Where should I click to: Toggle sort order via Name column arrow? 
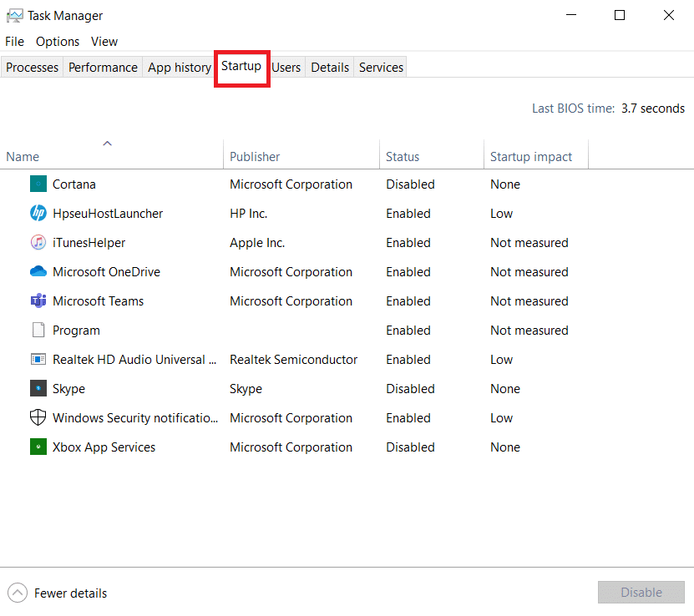tap(107, 144)
